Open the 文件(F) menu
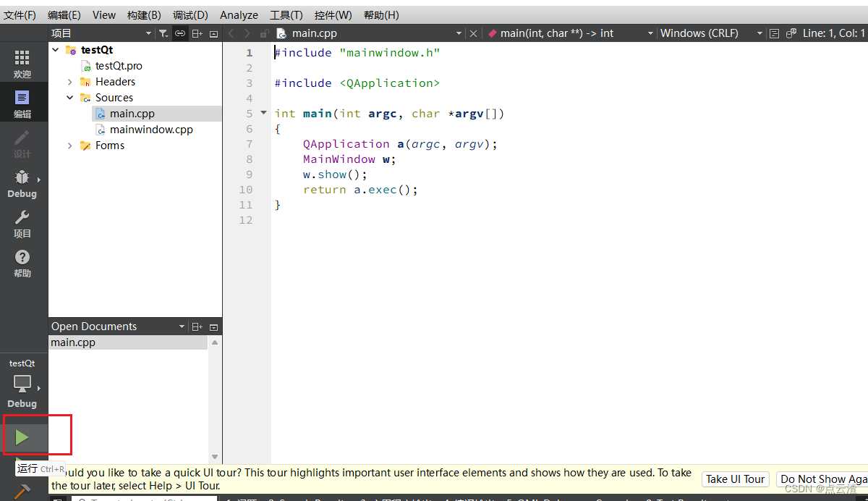 pyautogui.click(x=20, y=14)
